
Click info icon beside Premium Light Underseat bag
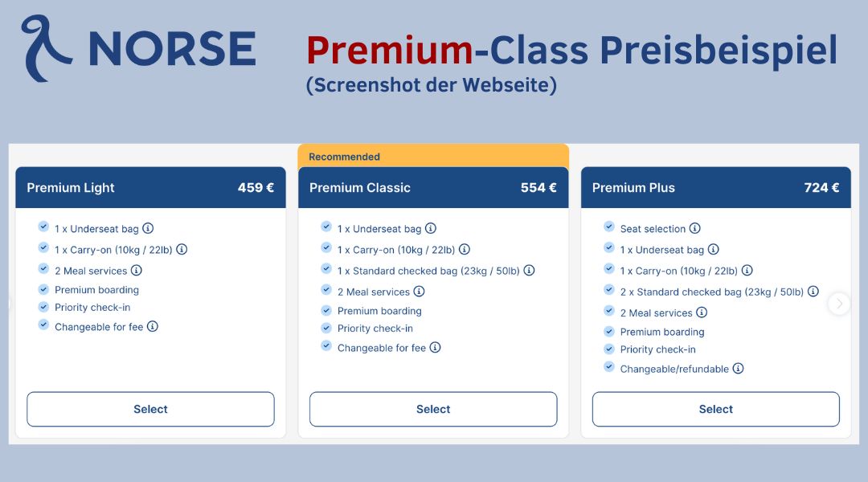click(x=148, y=228)
